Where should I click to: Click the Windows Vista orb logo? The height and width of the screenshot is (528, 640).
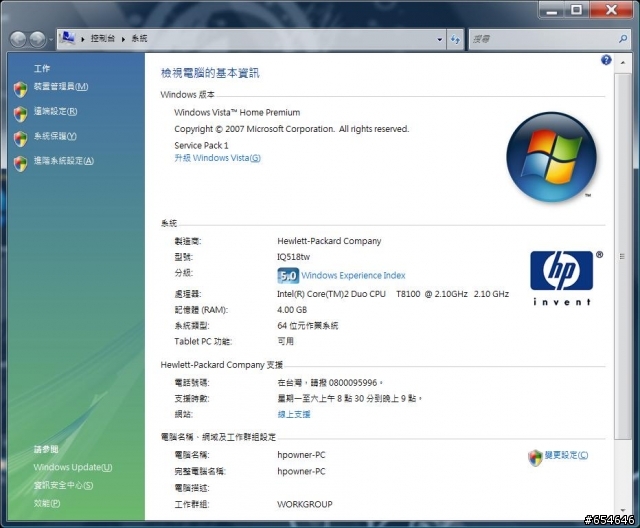point(551,158)
